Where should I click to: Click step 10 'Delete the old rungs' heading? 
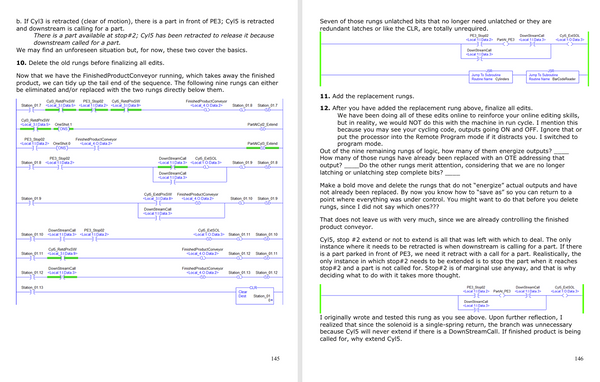point(90,63)
